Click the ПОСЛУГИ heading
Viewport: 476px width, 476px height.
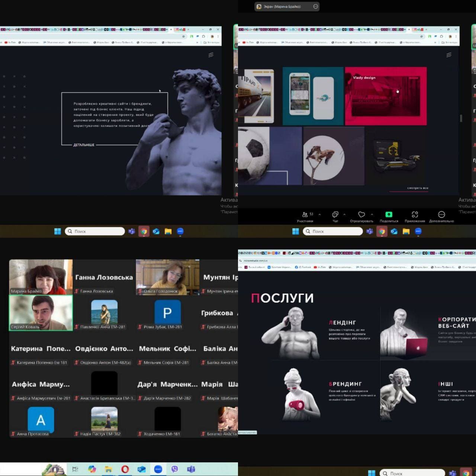tap(282, 298)
